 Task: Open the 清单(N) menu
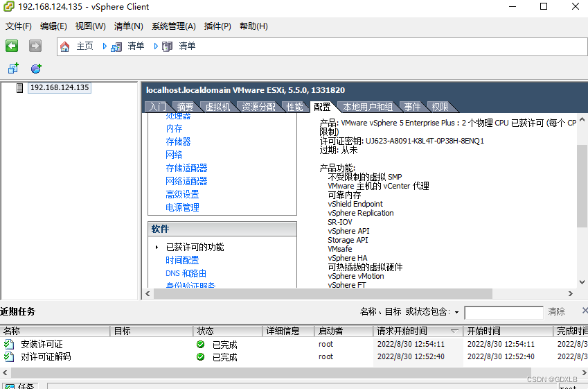pos(129,26)
